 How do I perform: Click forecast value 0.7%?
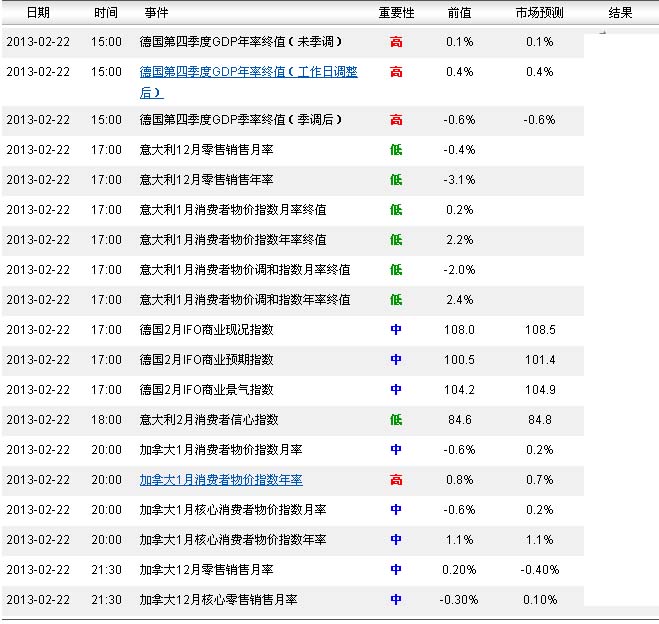click(540, 480)
